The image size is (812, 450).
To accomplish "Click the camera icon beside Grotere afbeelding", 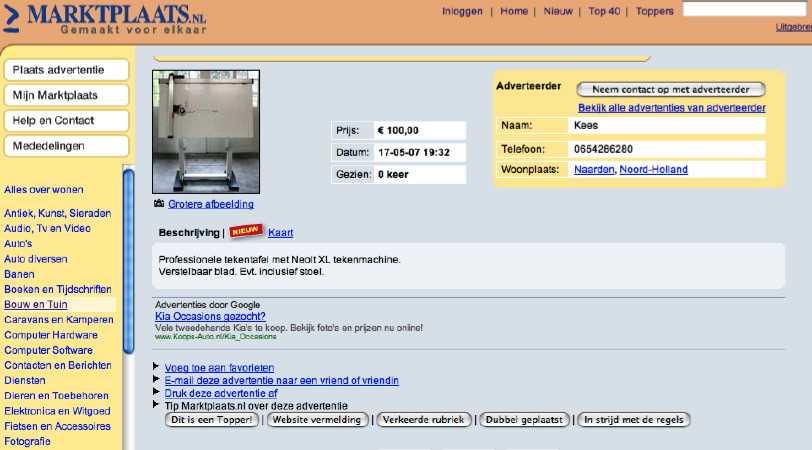I will tap(158, 204).
